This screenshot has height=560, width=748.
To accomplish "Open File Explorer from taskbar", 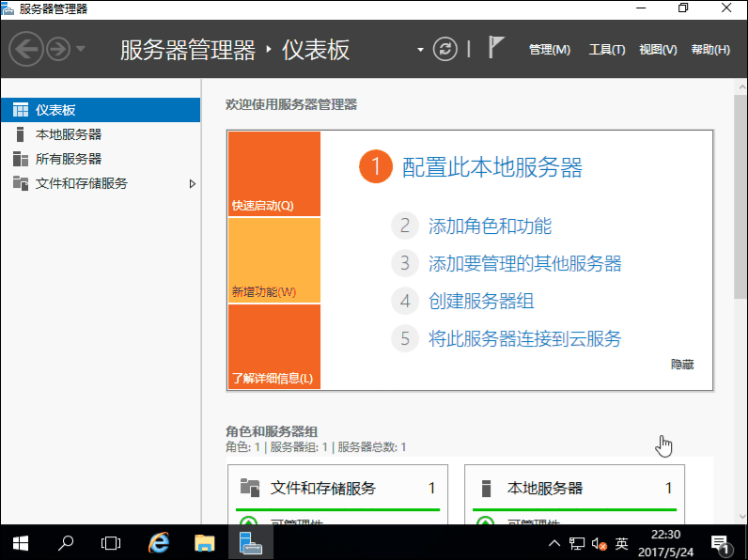I will click(x=204, y=543).
